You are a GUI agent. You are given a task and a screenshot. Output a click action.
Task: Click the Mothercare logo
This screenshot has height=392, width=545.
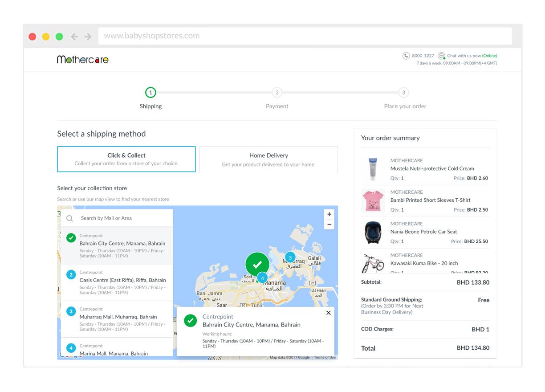point(82,59)
